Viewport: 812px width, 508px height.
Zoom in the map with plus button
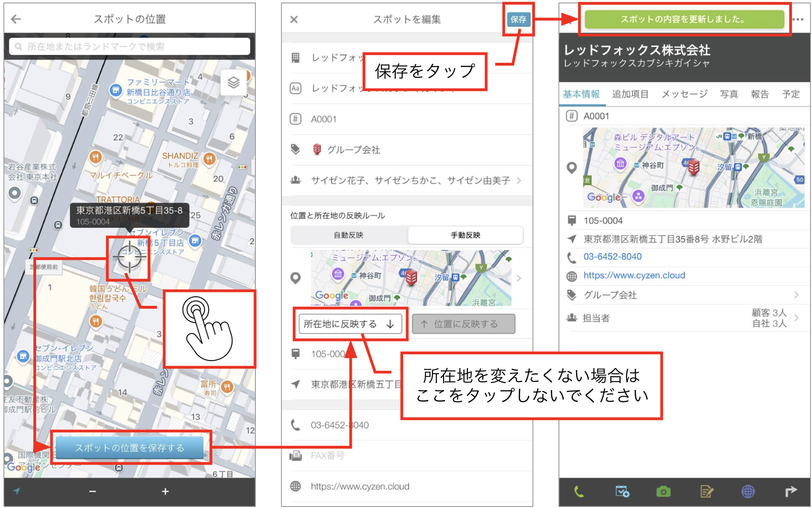point(165,491)
